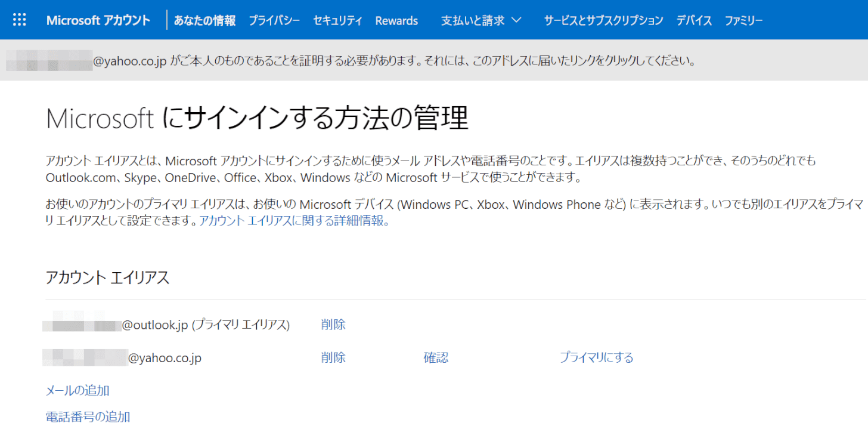Click the 電話番号の追加 link
This screenshot has width=868, height=432.
pos(88,416)
